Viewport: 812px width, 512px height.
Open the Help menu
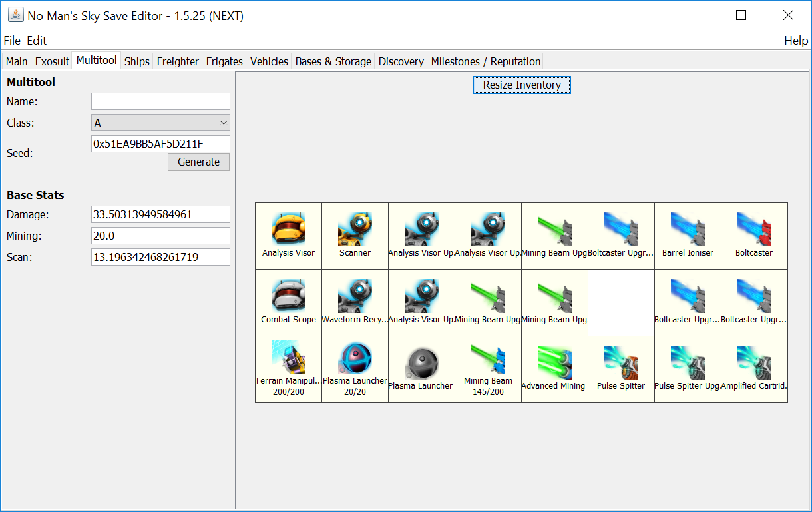(x=796, y=41)
